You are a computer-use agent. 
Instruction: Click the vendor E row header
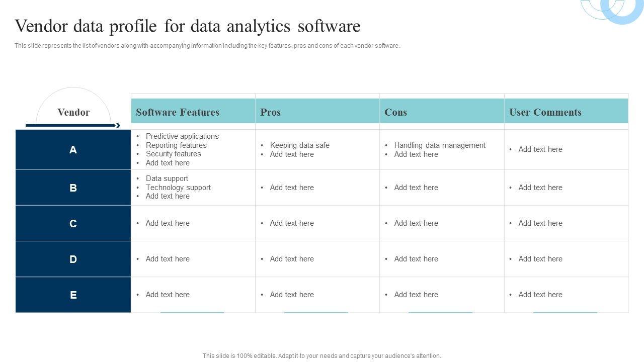[x=73, y=295]
